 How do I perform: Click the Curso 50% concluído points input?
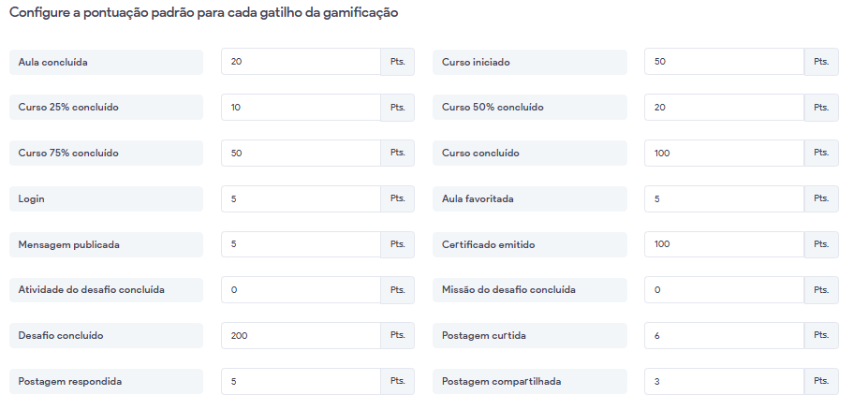pyautogui.click(x=724, y=108)
